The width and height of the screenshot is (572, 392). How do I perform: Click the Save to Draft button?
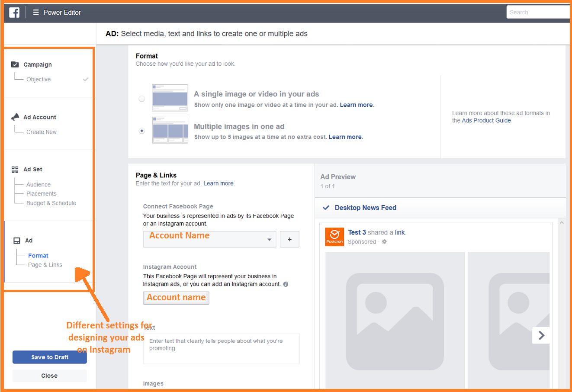pyautogui.click(x=50, y=357)
